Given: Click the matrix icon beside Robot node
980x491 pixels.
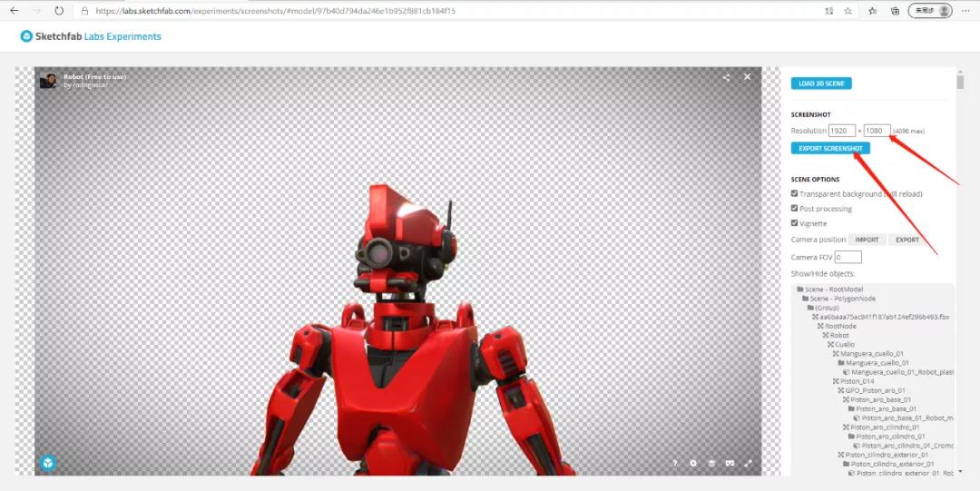Looking at the screenshot, I should point(826,335).
